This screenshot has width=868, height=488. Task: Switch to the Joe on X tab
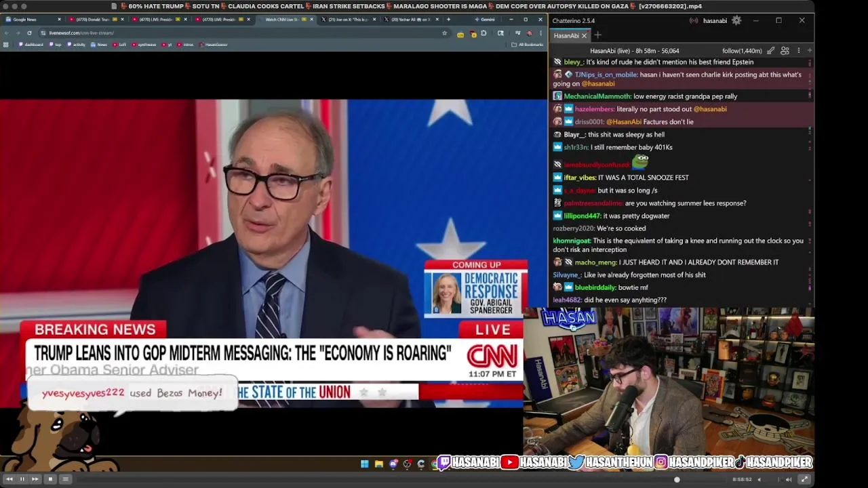point(350,20)
